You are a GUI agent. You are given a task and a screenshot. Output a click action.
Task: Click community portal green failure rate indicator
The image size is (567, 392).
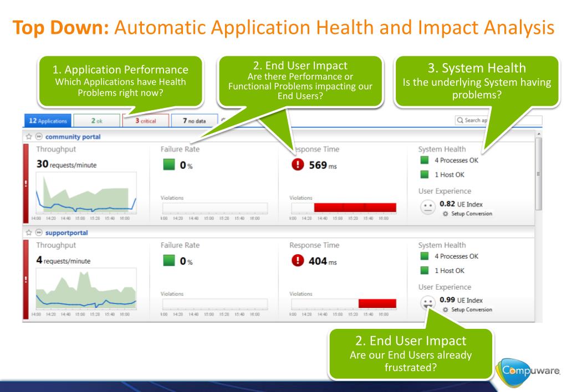click(x=169, y=164)
